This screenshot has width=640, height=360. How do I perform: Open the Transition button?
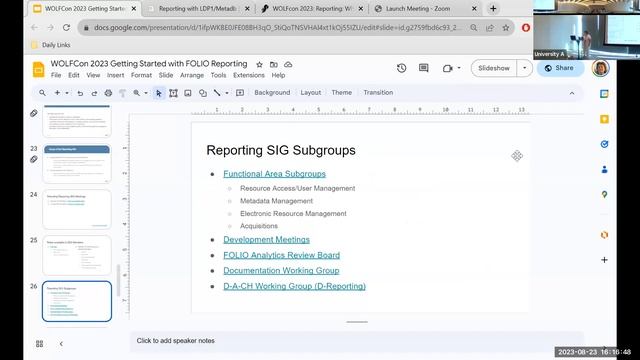378,93
